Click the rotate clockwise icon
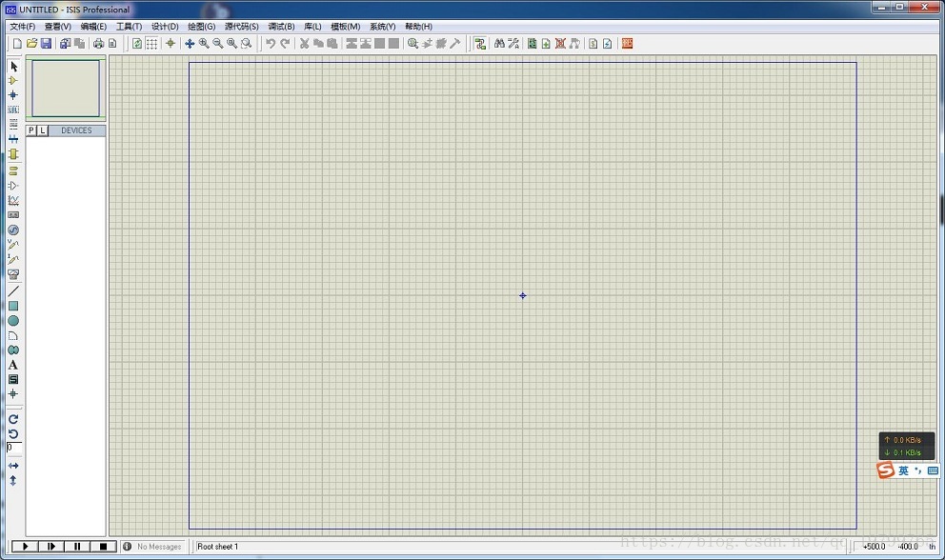This screenshot has height=560, width=945. 13,419
